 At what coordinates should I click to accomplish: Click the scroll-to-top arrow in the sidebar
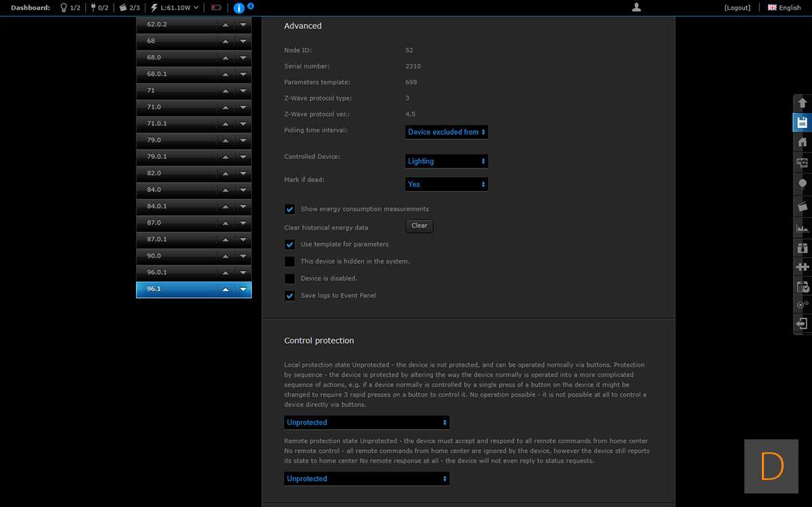tap(803, 103)
